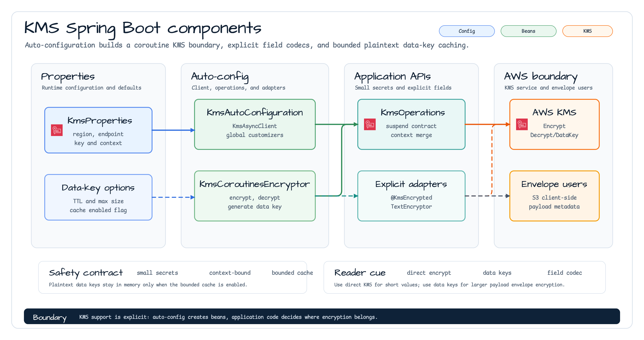Click the KmsOperations title text
Image resolution: width=644 pixels, height=340 pixels.
pyautogui.click(x=413, y=113)
